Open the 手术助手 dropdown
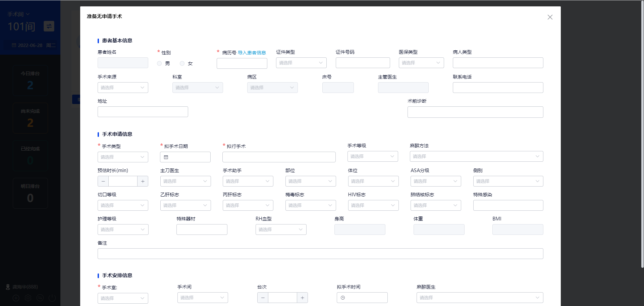Screen dimensions: 644x306 pos(248,181)
